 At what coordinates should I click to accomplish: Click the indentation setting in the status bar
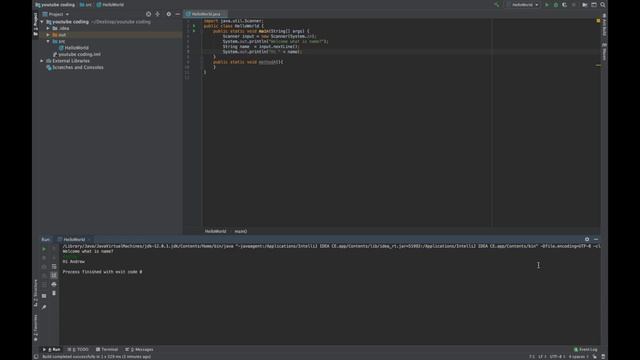[x=578, y=357]
